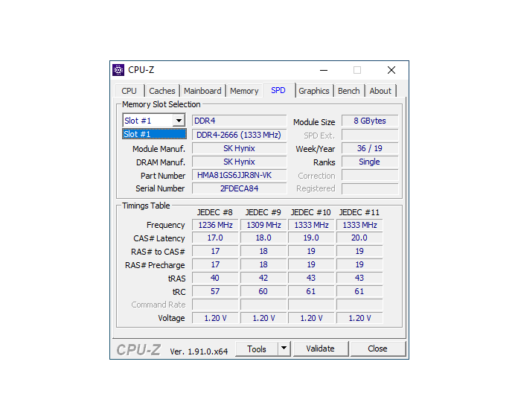
Task: Open the Tools dropdown arrow
Action: pos(284,349)
